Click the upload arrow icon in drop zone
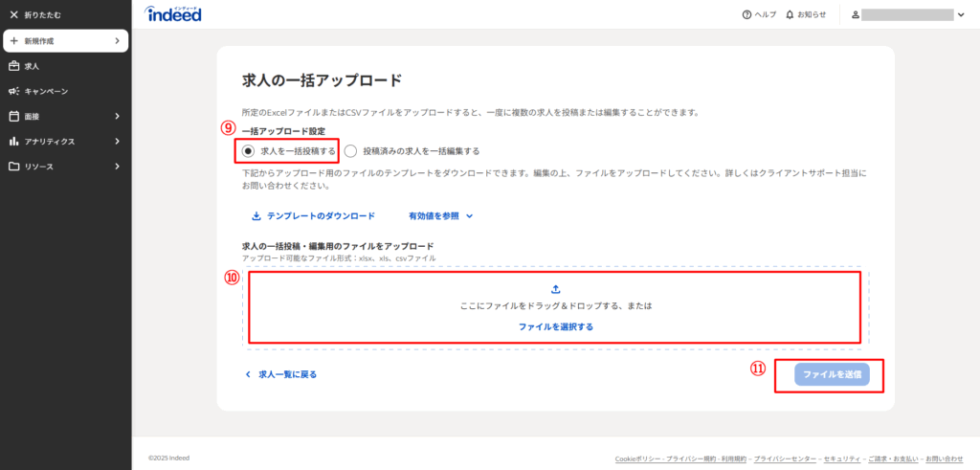This screenshot has width=980, height=470. pos(556,289)
